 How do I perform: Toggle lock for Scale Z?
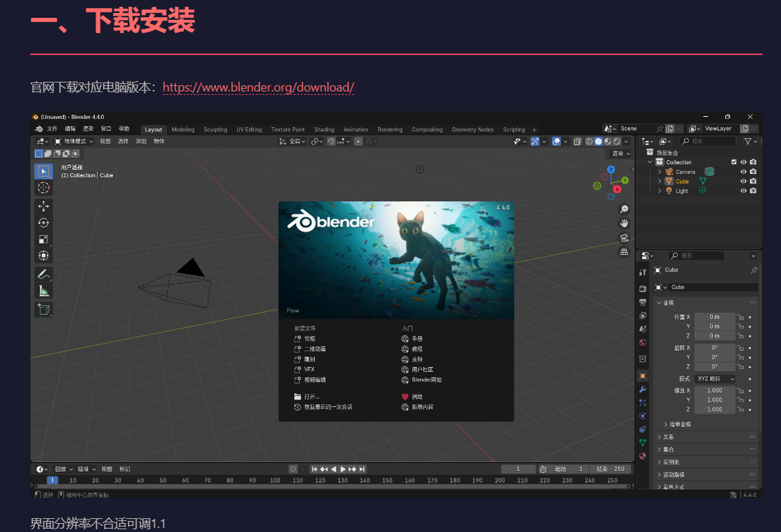740,410
